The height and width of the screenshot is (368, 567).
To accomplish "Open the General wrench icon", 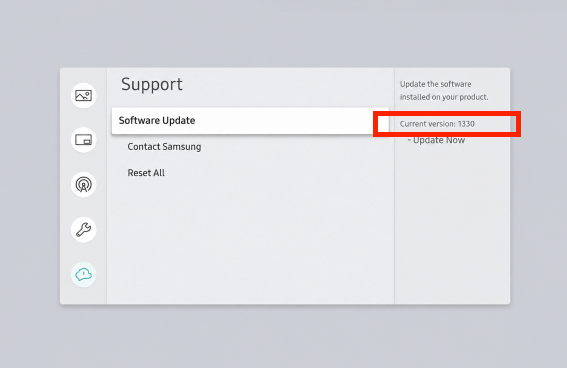I will coord(84,230).
